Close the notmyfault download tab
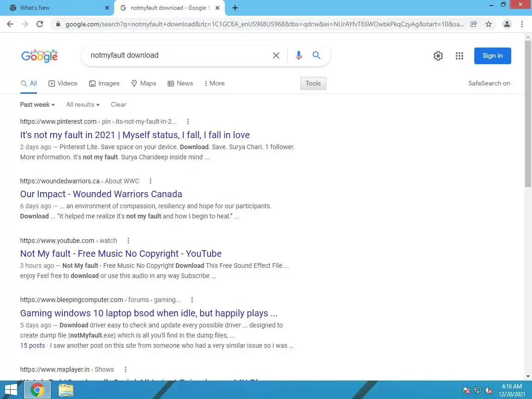 (218, 8)
